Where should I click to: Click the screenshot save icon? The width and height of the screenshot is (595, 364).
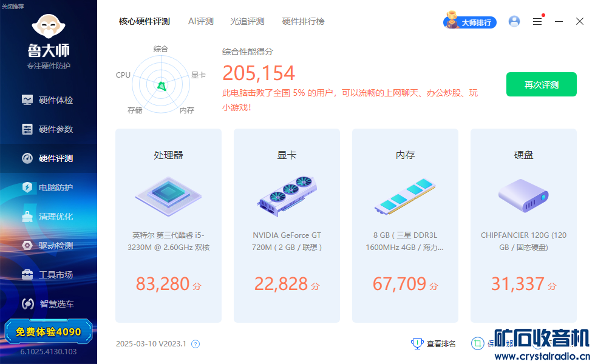(x=477, y=343)
